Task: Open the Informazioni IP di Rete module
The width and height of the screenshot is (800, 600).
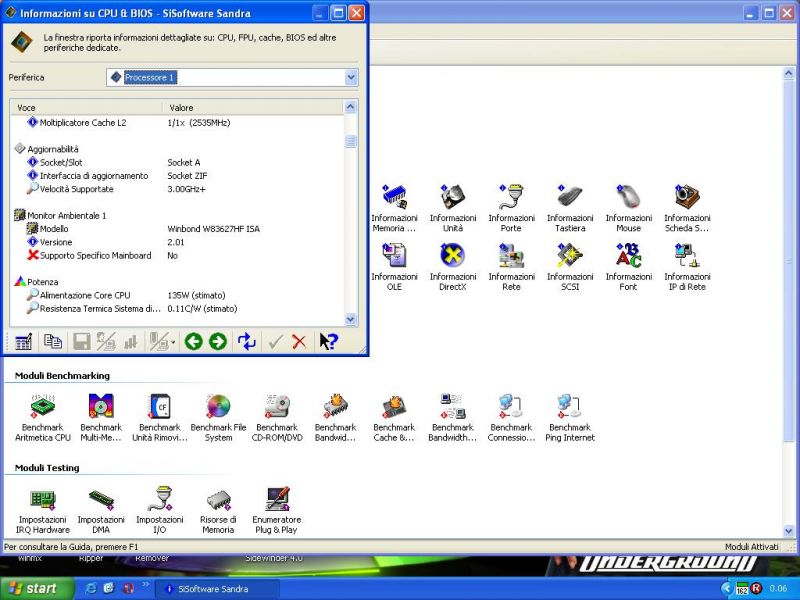Action: [687, 267]
